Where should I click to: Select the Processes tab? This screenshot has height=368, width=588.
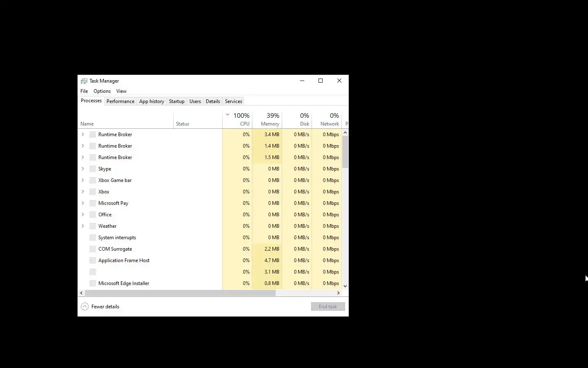[x=91, y=101]
